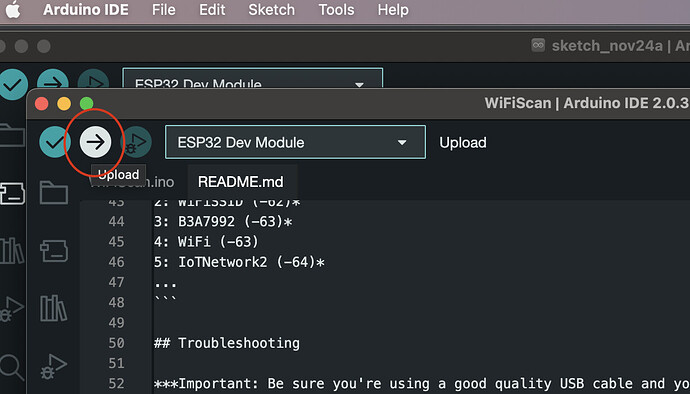690x394 pixels.
Task: Open board dropdown in sketch_nov24a window
Action: pos(253,78)
